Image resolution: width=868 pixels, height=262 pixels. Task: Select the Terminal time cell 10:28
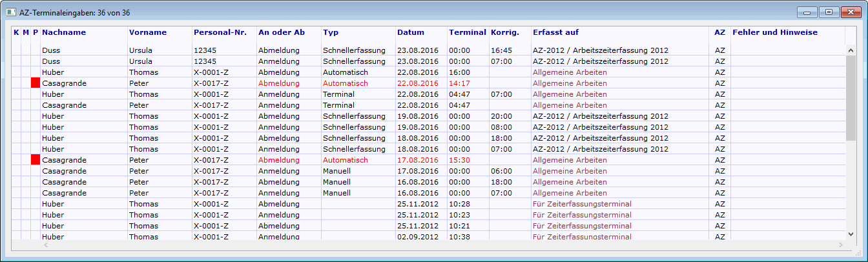(459, 204)
